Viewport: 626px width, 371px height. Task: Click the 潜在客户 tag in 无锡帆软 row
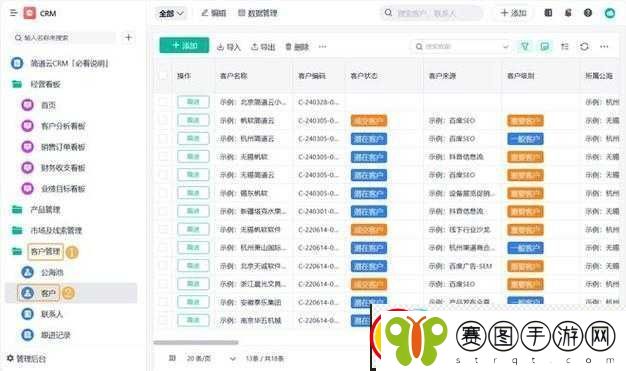point(369,157)
